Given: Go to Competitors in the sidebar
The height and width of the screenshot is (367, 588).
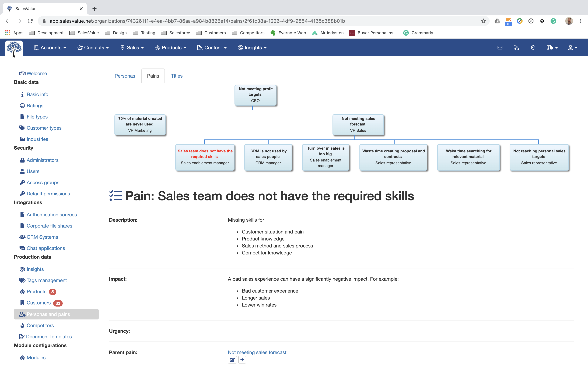Looking at the screenshot, I should 40,325.
